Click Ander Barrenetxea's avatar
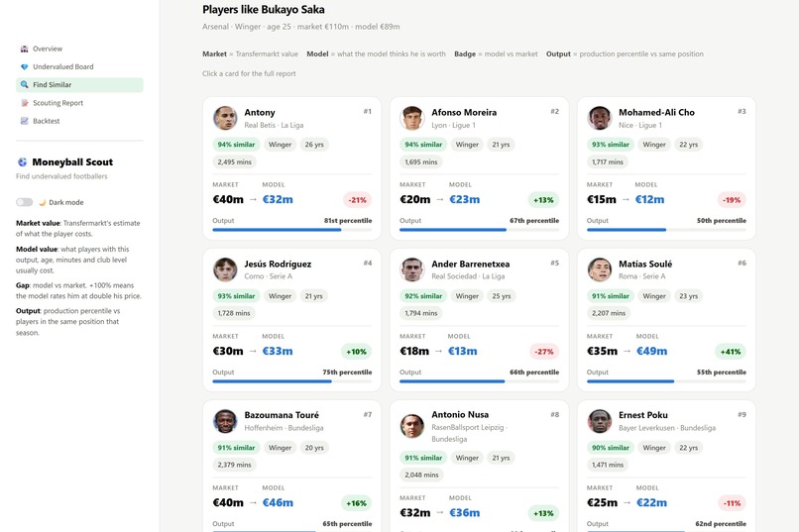Viewport: 799px width, 532px height. (411, 269)
